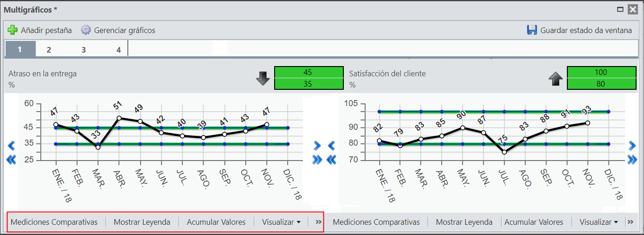The image size is (644, 235).
Task: Switch to tab 4
Action: [118, 50]
